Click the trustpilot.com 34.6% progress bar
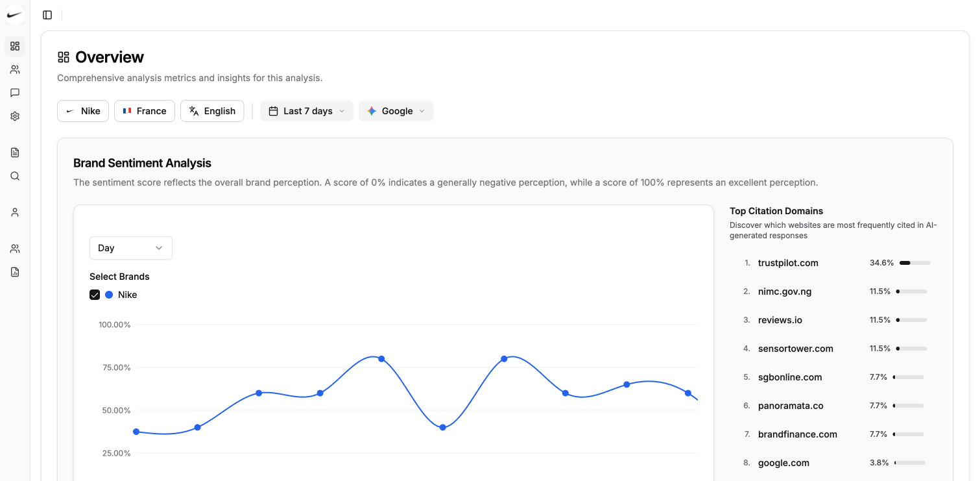980x481 pixels. coord(914,263)
